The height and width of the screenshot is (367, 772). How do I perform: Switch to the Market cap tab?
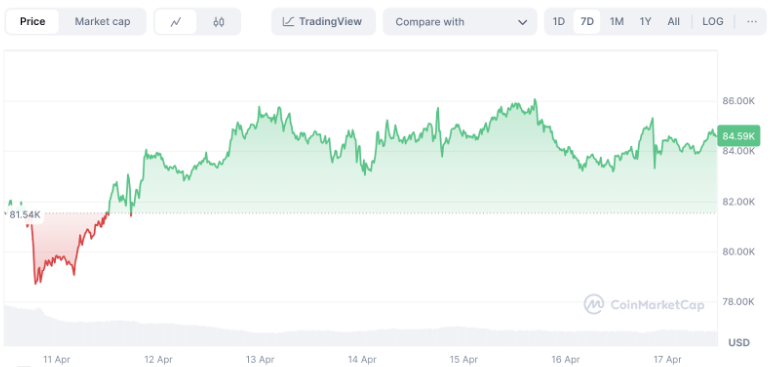[102, 22]
